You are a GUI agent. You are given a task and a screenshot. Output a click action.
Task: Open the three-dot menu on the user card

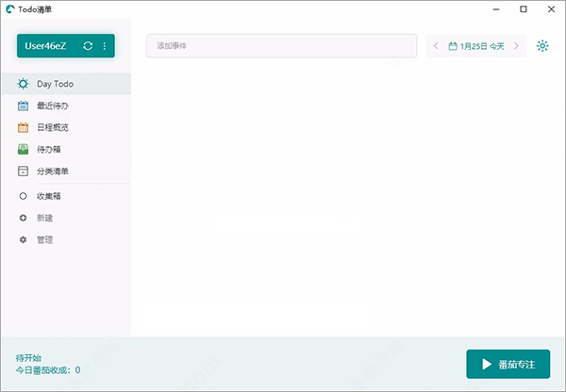pos(105,46)
